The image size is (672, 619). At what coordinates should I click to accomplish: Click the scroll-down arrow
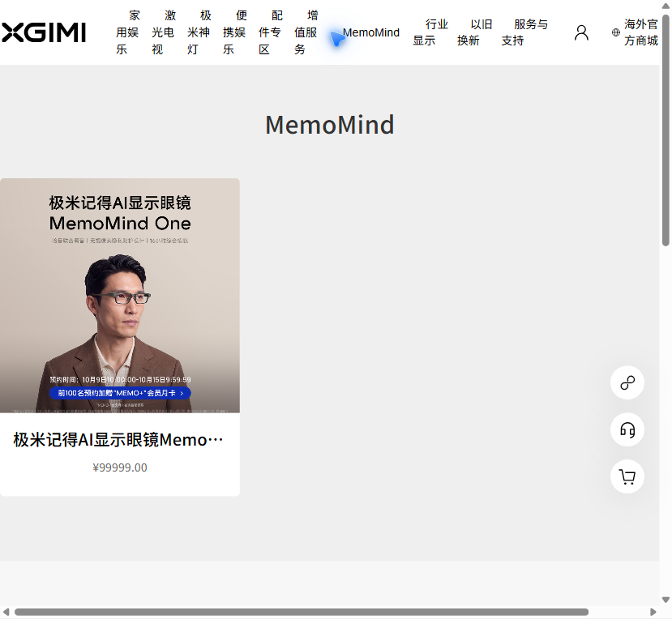[666, 600]
